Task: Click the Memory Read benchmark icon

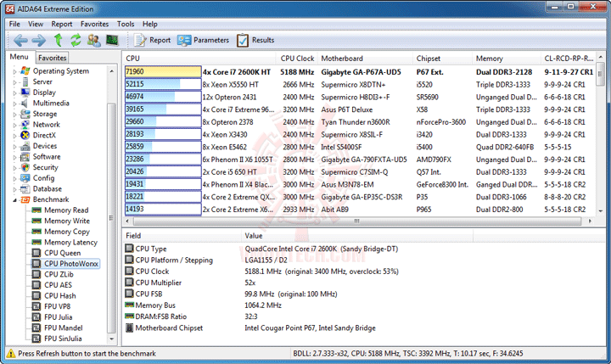Action: pos(36,210)
